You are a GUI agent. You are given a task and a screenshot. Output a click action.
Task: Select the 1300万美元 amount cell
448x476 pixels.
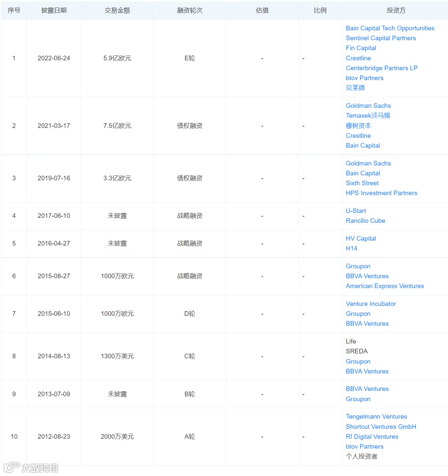[x=117, y=356]
